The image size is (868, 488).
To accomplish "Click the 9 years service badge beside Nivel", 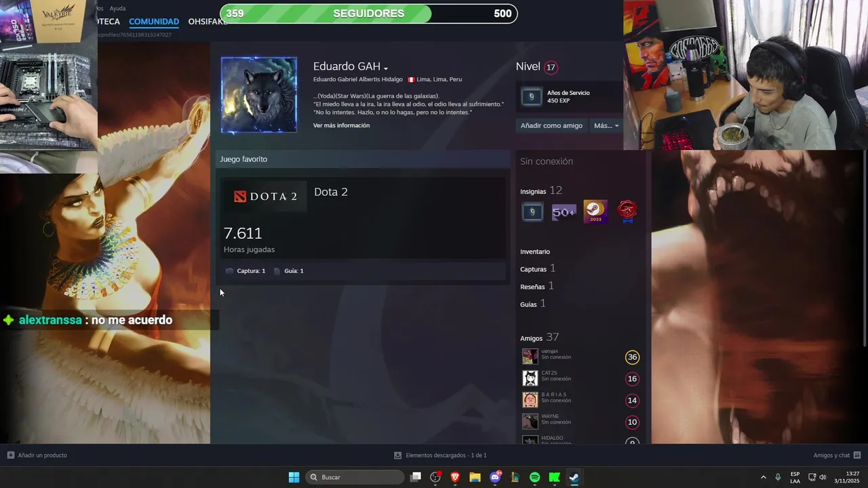I will pos(531,97).
